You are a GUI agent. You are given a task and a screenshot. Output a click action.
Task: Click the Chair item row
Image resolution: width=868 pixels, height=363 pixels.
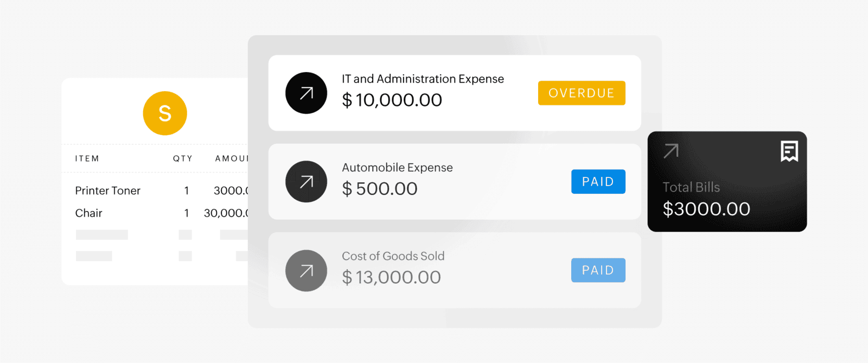pyautogui.click(x=89, y=213)
